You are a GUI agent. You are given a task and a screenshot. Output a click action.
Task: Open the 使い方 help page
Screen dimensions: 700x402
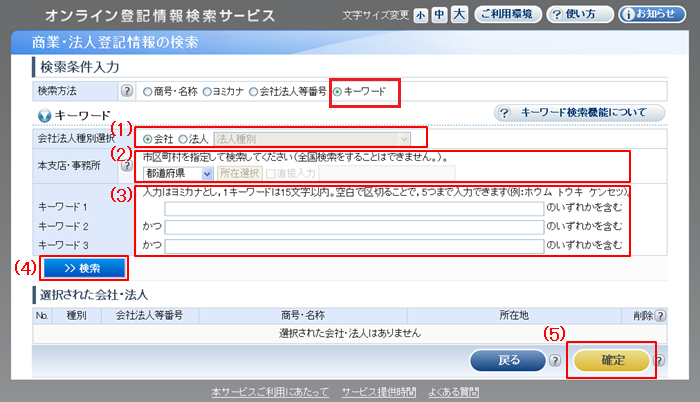(580, 14)
